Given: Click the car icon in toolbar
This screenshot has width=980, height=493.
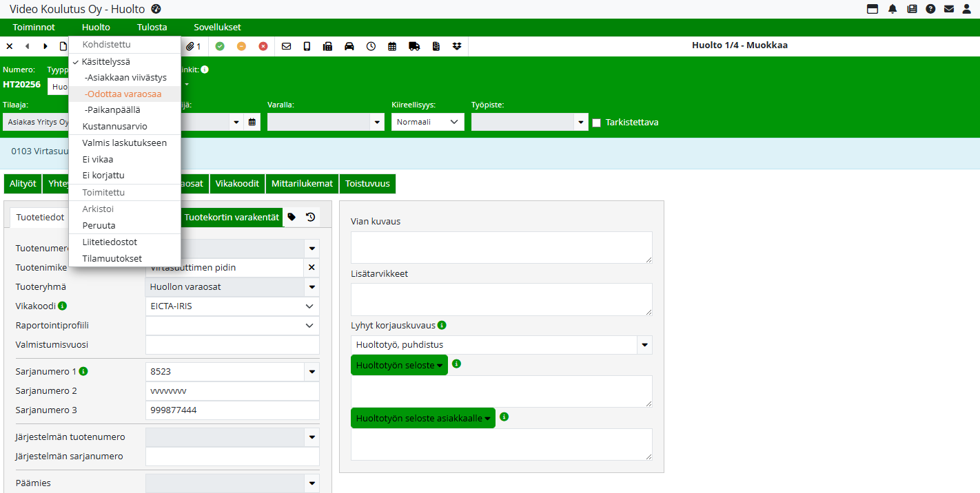Looking at the screenshot, I should [349, 46].
